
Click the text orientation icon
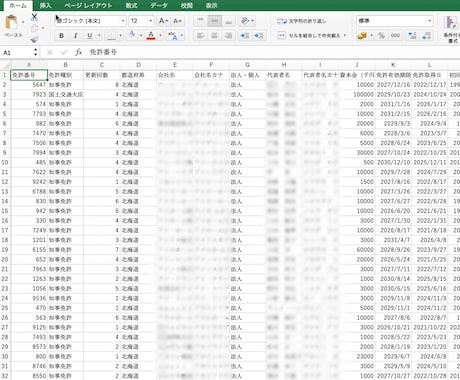[x=245, y=21]
